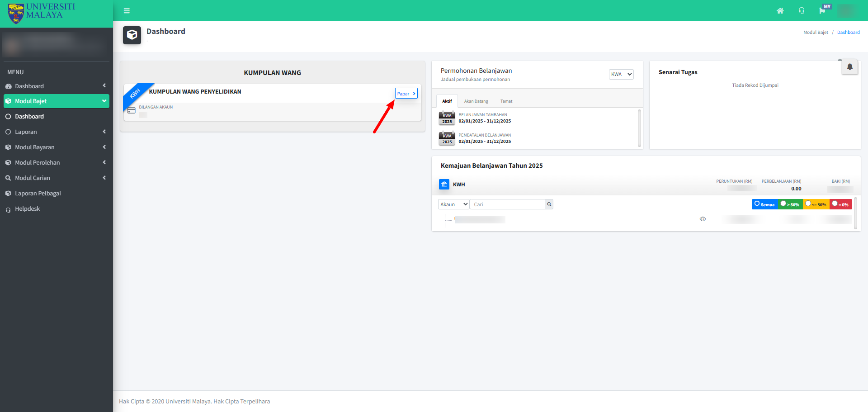The height and width of the screenshot is (412, 868).
Task: Open the KWA dropdown in Permohonan Belanjawan
Action: (x=621, y=74)
